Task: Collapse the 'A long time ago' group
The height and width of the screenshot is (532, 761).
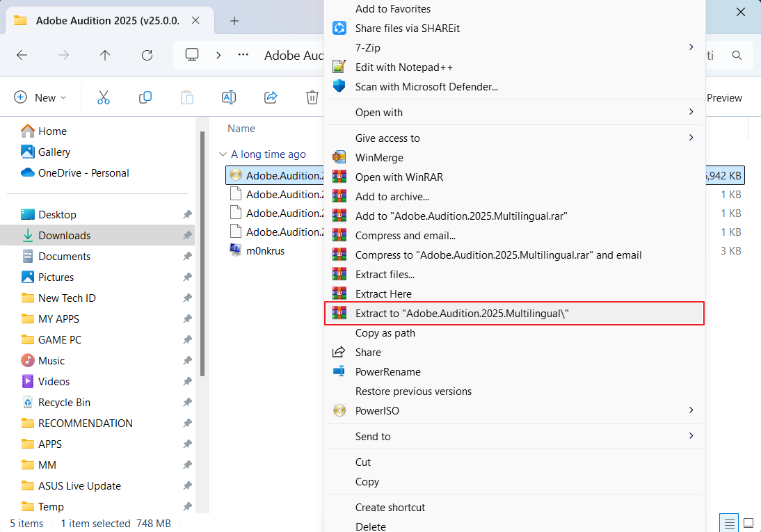Action: tap(223, 154)
